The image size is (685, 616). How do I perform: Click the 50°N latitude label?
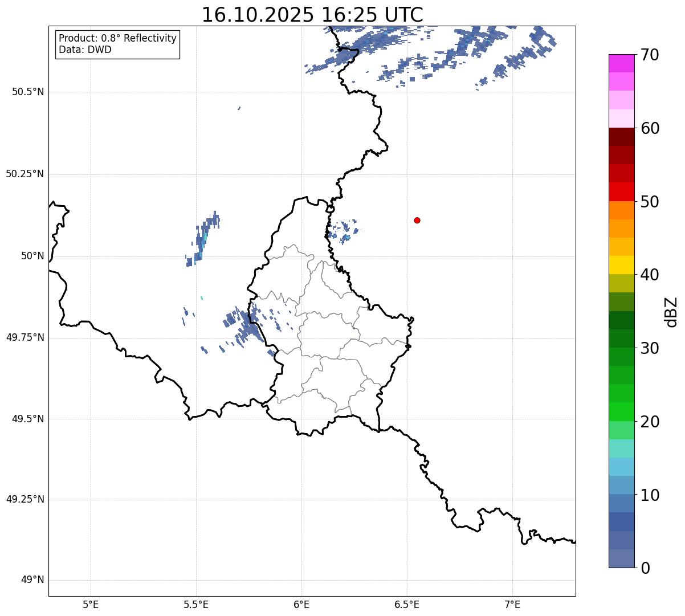pyautogui.click(x=32, y=256)
